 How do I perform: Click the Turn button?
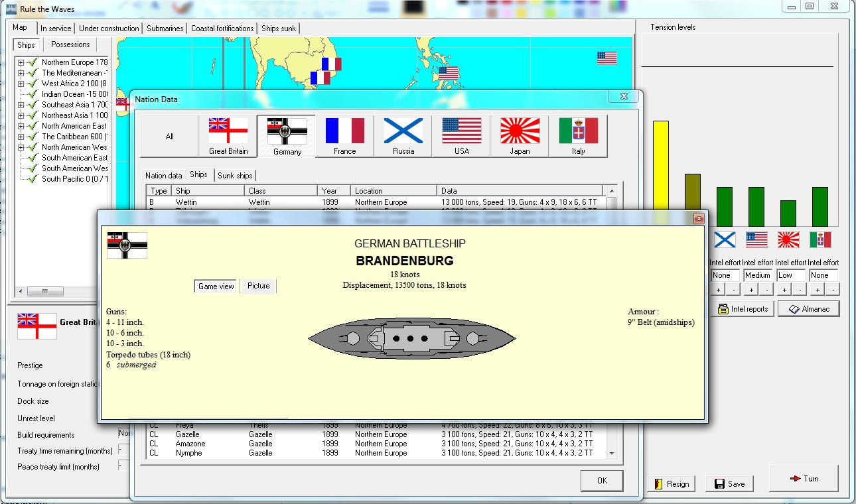pyautogui.click(x=804, y=479)
